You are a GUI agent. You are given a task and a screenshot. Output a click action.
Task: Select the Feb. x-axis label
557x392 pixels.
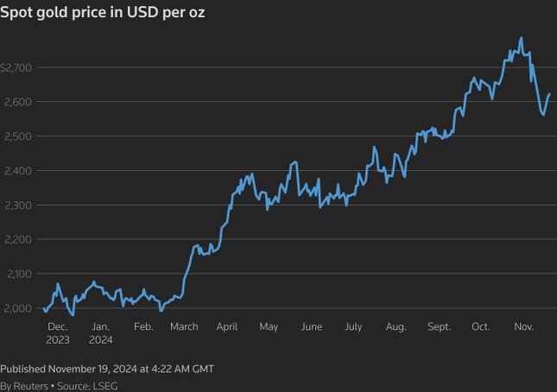pyautogui.click(x=143, y=327)
